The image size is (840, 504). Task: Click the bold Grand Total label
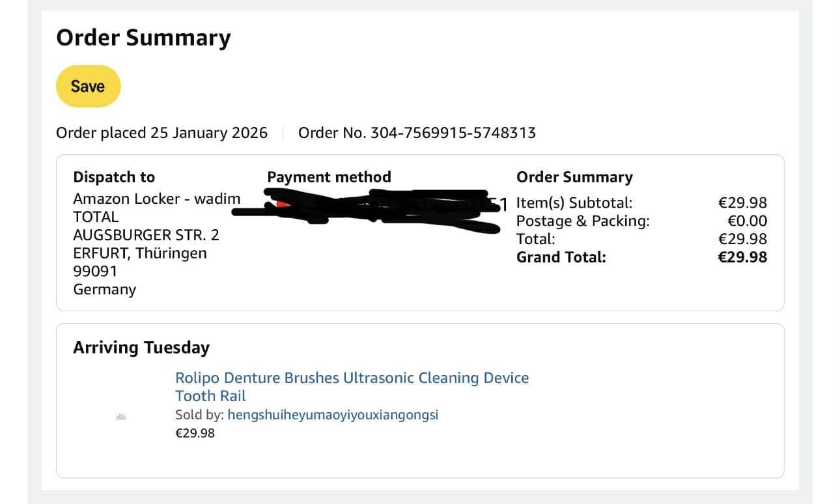[x=561, y=257]
